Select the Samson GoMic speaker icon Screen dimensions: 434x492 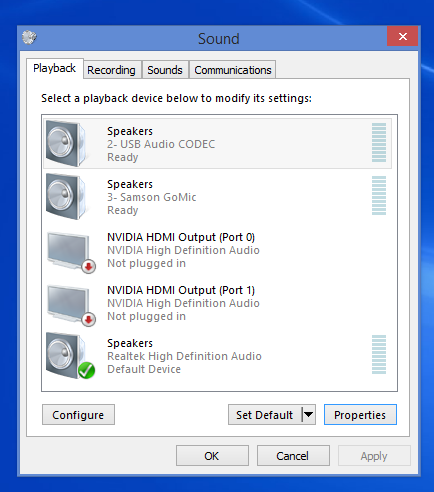click(x=66, y=196)
